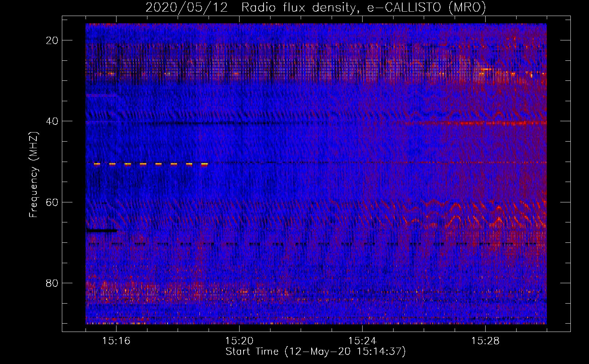The image size is (589, 364).
Task: Click the 60 frequency tick label
Action: pyautogui.click(x=52, y=202)
